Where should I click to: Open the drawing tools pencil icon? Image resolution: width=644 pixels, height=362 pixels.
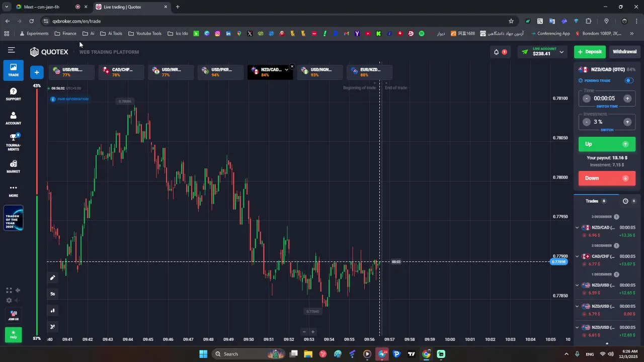(x=52, y=278)
